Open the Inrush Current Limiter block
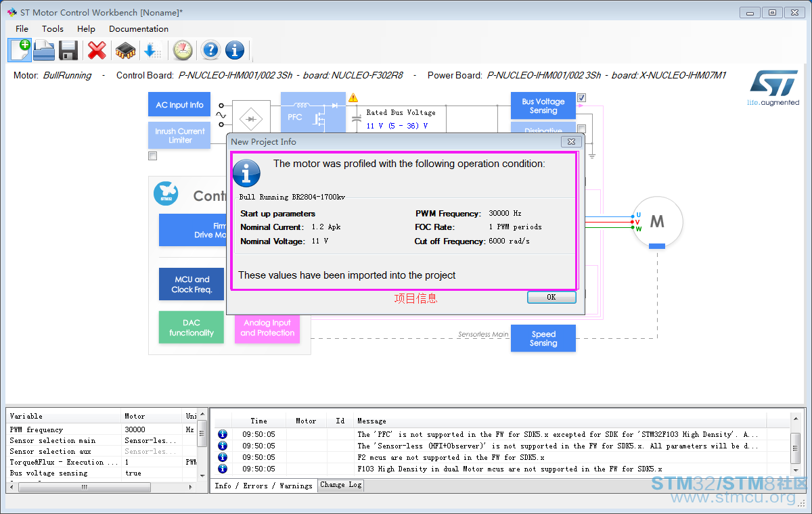 (x=179, y=135)
